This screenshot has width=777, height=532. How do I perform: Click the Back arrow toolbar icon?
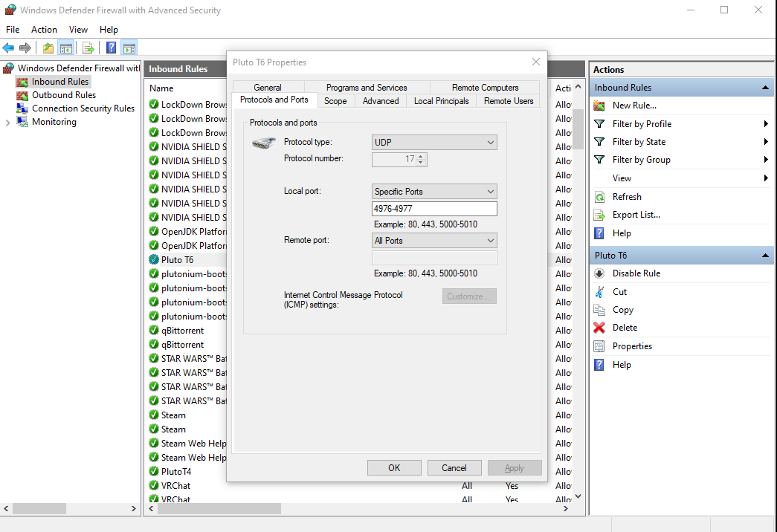[x=8, y=48]
